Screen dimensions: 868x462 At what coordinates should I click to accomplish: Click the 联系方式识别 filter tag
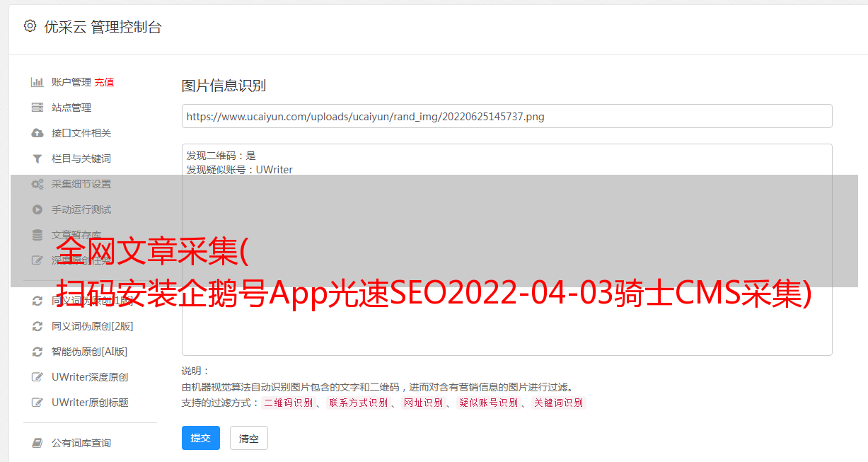pyautogui.click(x=359, y=403)
